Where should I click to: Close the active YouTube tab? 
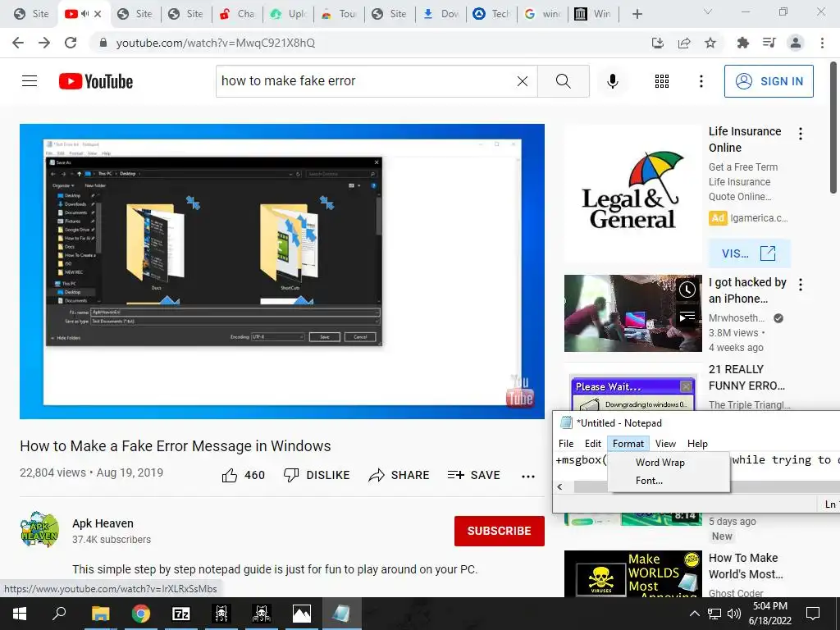click(98, 14)
